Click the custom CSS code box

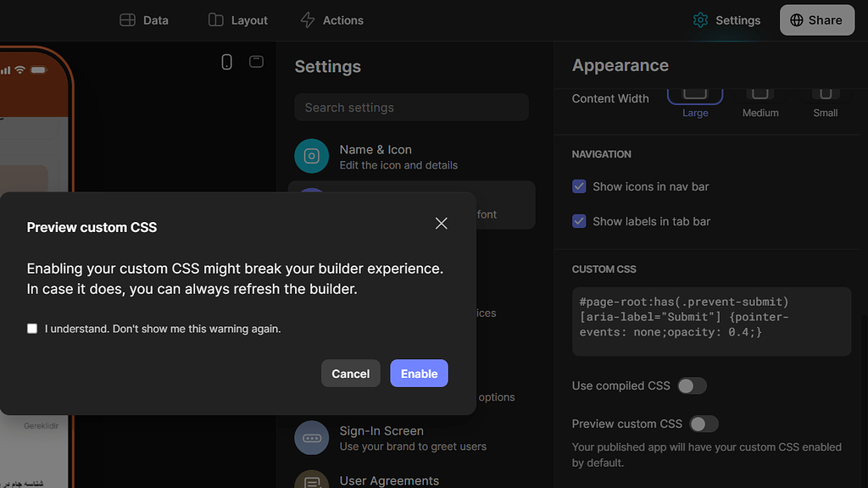click(711, 321)
